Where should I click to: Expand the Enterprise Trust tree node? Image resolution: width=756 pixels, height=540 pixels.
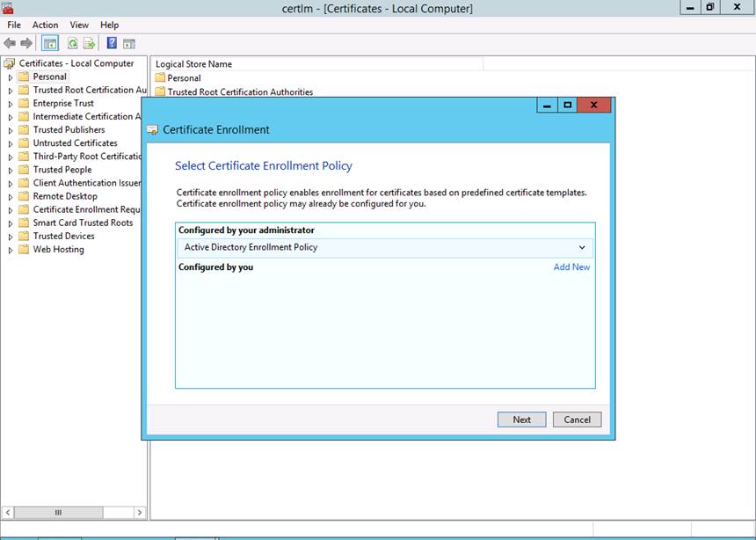[11, 104]
